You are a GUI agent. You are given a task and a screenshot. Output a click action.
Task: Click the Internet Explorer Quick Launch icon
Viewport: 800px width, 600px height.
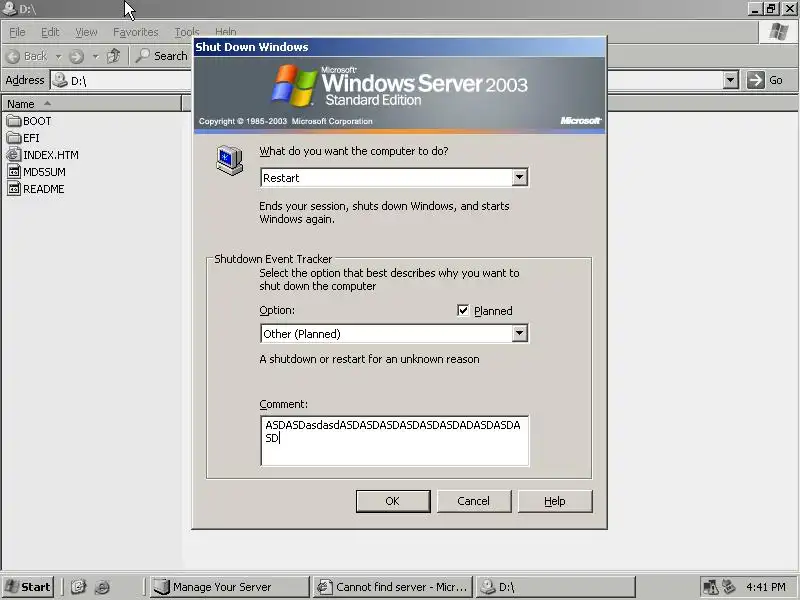[103, 587]
